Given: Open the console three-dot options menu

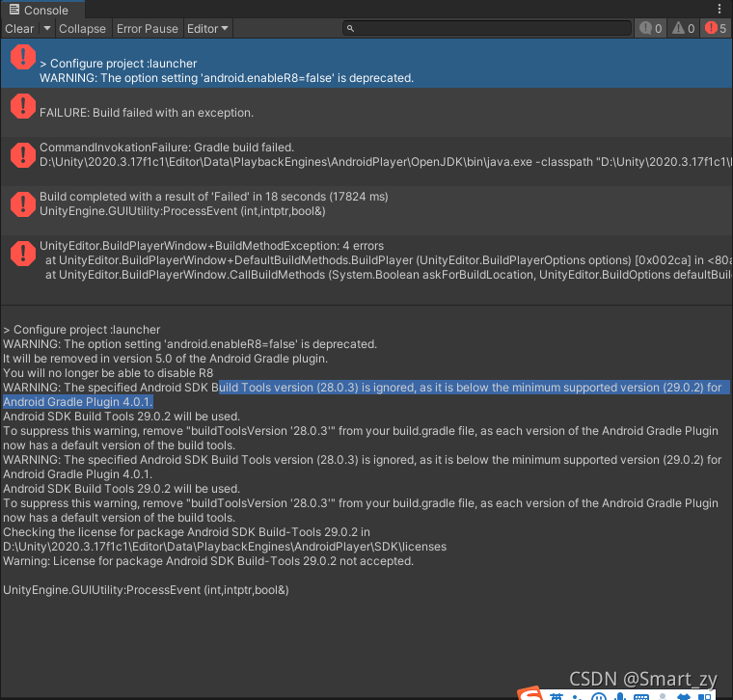Looking at the screenshot, I should (719, 9).
